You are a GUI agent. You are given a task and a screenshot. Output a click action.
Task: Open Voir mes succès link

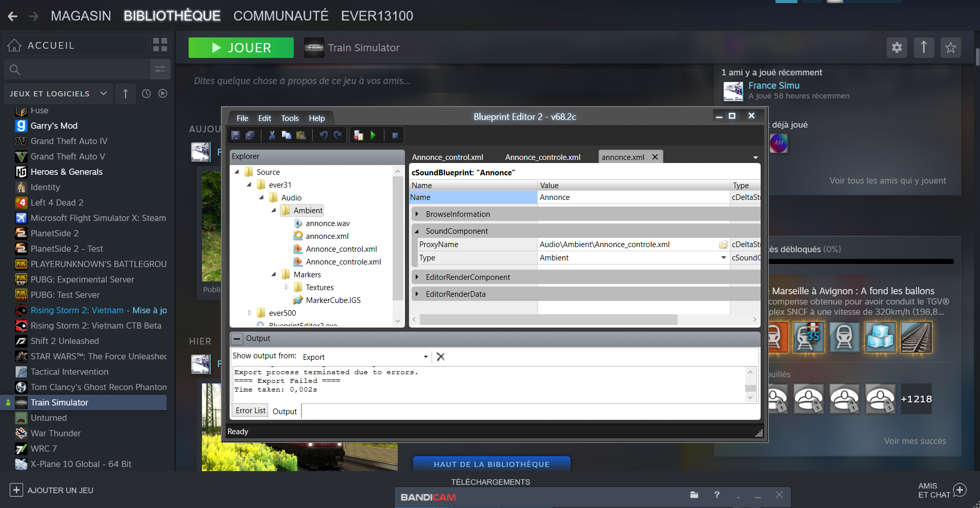click(x=915, y=441)
